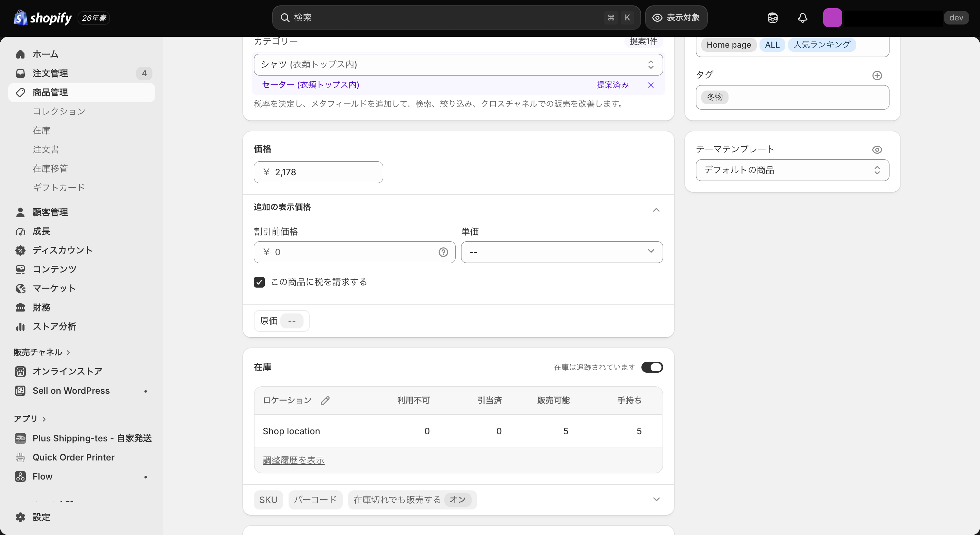Viewport: 980px width, 535px height.
Task: Edit locations via pencil icon
Action: point(325,400)
